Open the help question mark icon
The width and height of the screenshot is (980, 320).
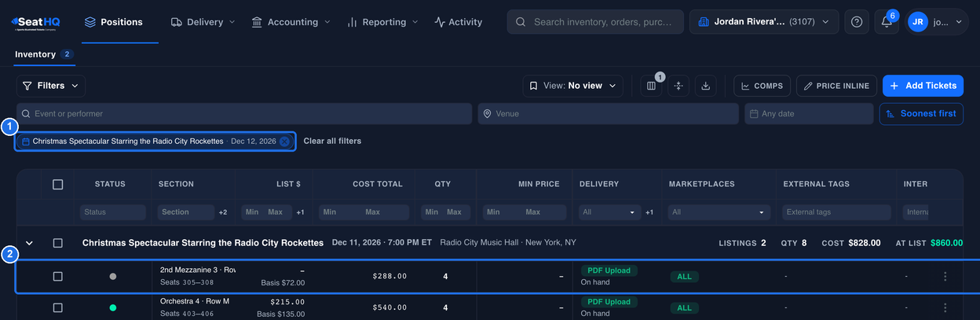pyautogui.click(x=857, y=22)
